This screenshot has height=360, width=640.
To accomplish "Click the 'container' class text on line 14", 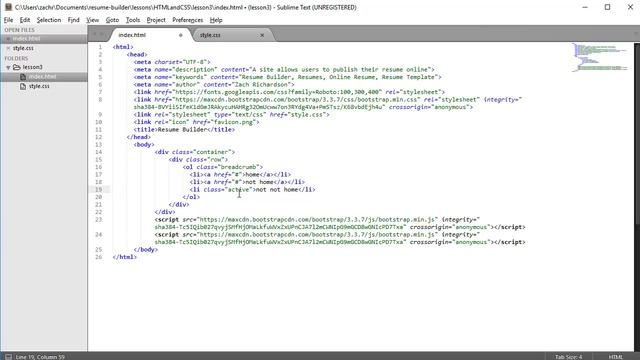I will [x=212, y=152].
